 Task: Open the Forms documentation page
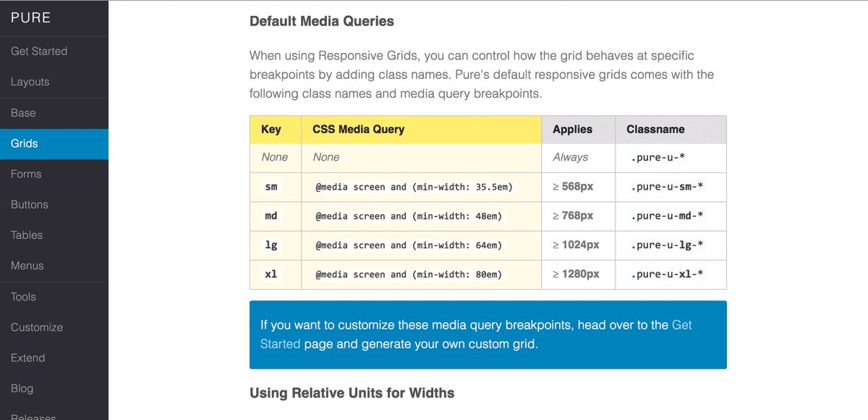(x=26, y=174)
